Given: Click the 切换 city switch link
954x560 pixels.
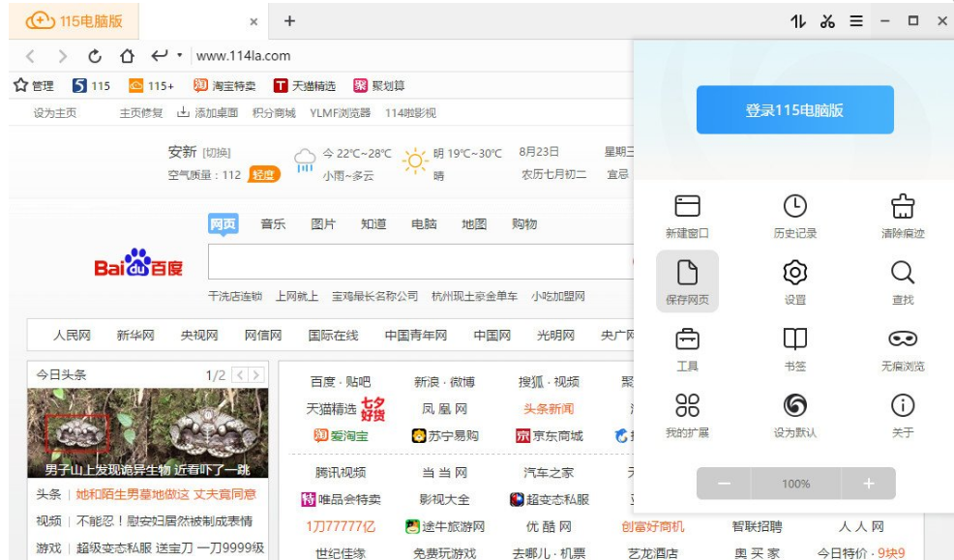Looking at the screenshot, I should 217,153.
